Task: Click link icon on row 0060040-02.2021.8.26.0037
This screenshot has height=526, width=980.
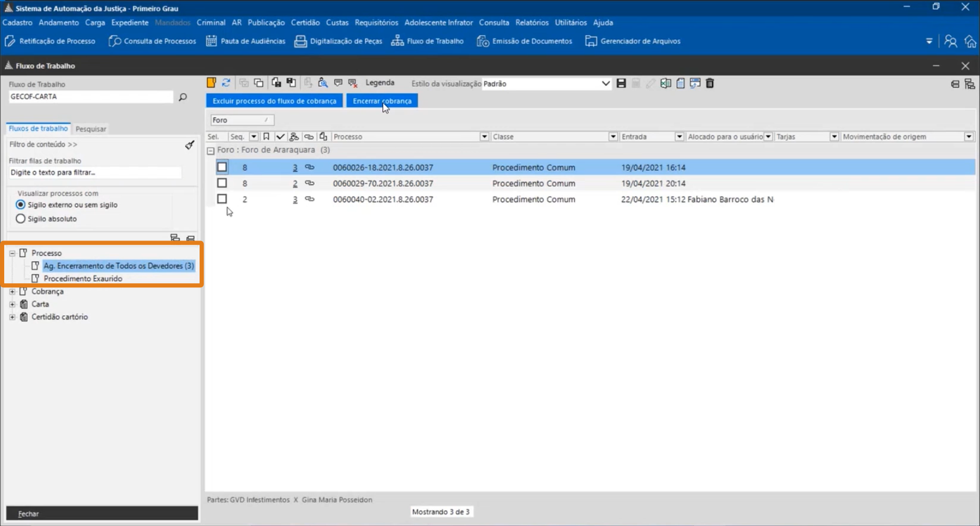Action: tap(309, 199)
